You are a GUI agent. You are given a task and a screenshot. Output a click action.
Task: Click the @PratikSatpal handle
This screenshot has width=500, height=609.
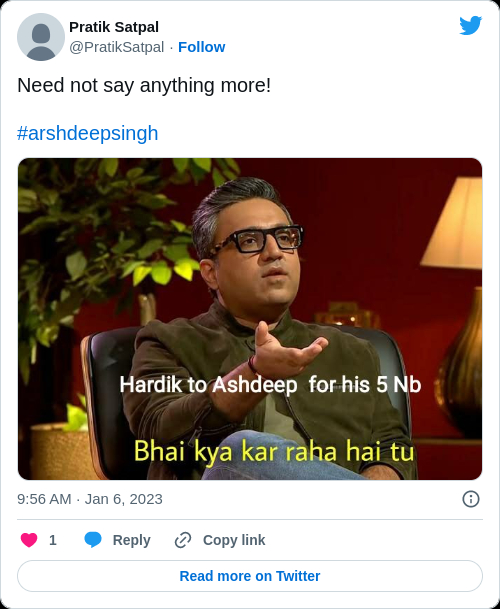point(117,47)
